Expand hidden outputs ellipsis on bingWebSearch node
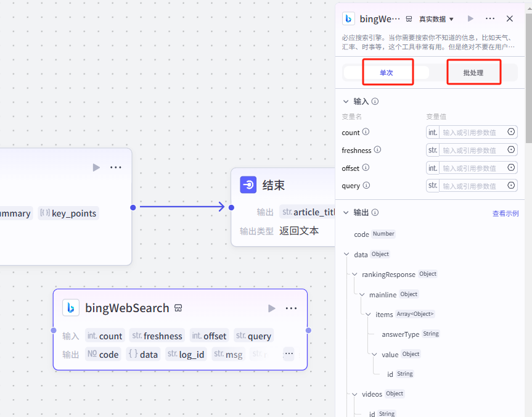The image size is (532, 417). [x=289, y=354]
